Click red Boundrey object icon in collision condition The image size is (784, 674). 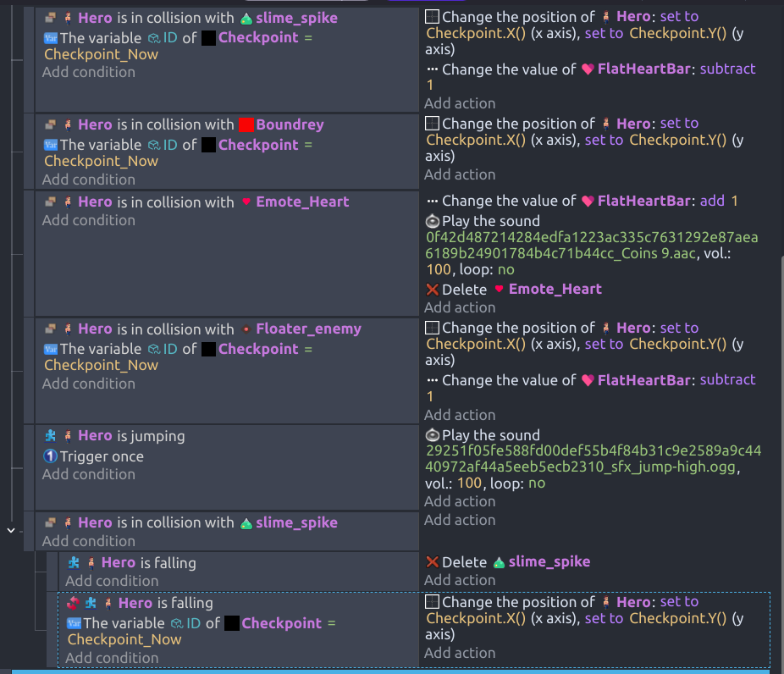(x=246, y=125)
